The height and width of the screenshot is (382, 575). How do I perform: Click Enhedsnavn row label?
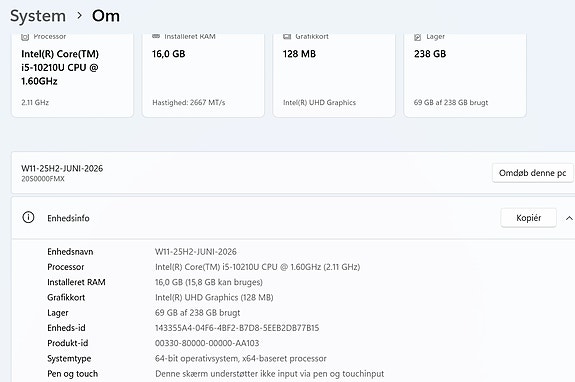(x=70, y=252)
